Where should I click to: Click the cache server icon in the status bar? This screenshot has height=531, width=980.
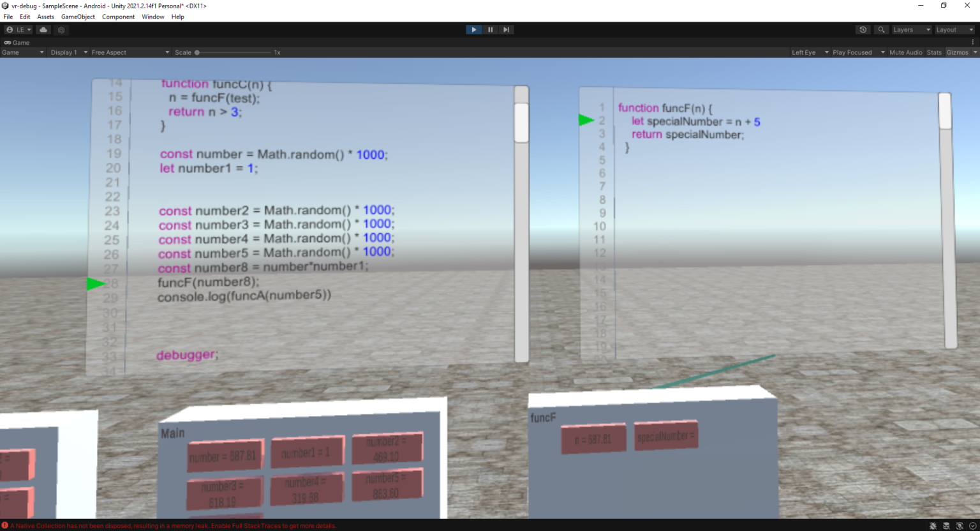coord(945,525)
